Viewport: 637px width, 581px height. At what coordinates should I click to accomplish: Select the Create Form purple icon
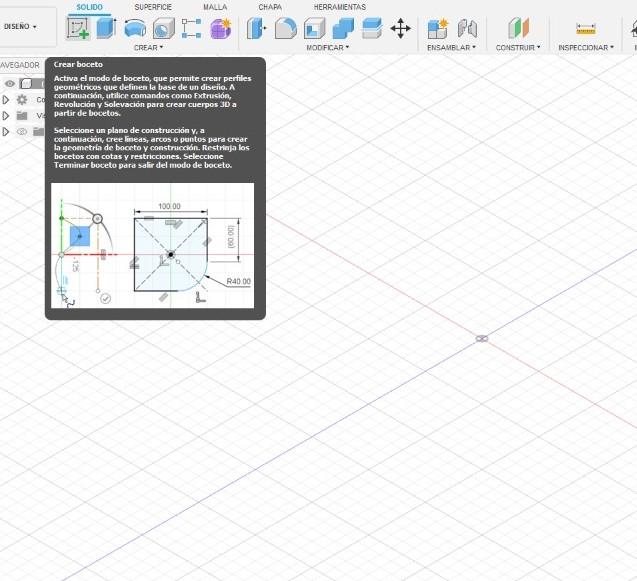point(221,28)
